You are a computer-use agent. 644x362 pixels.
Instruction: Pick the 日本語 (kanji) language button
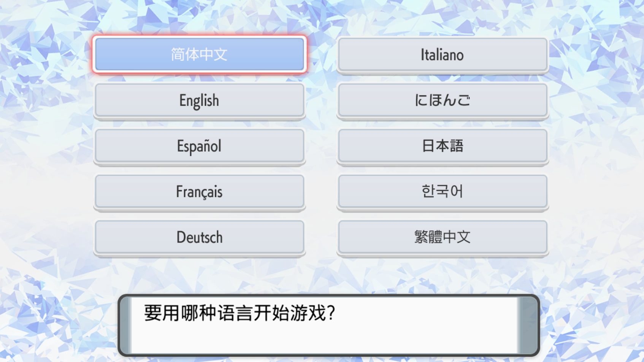point(442,146)
